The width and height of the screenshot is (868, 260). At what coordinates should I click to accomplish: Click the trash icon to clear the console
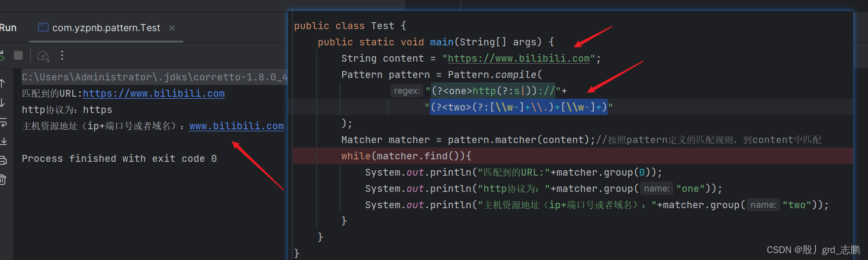click(x=3, y=180)
